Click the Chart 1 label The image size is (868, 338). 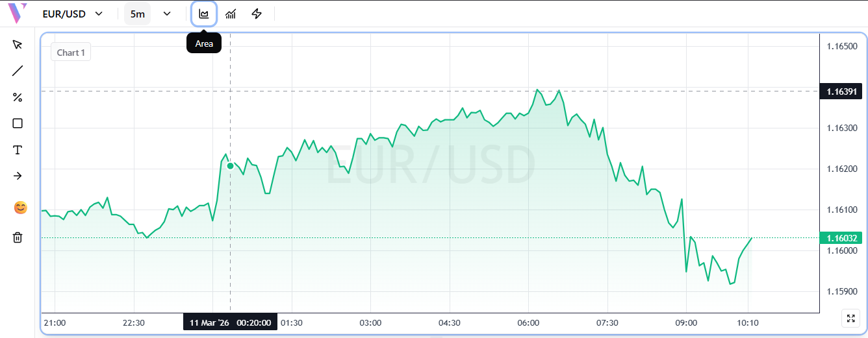coord(71,53)
